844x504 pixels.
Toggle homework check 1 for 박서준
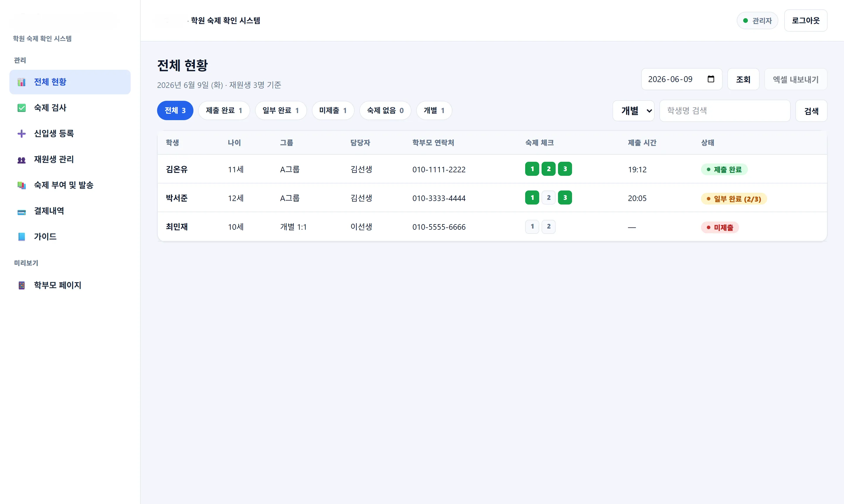[532, 198]
